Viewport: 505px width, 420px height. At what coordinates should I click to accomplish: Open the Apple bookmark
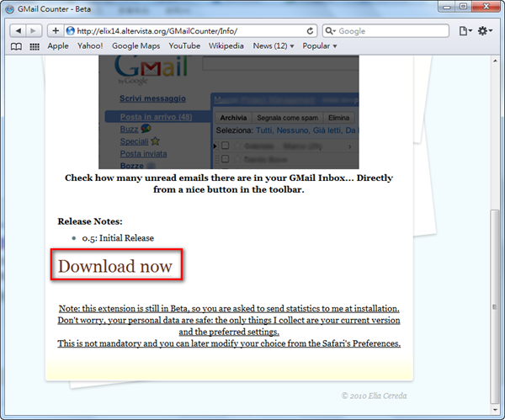point(58,46)
